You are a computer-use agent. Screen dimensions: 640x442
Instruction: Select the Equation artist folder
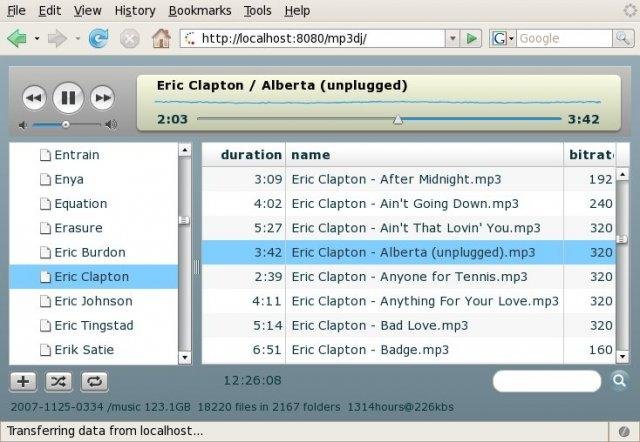tap(94, 204)
